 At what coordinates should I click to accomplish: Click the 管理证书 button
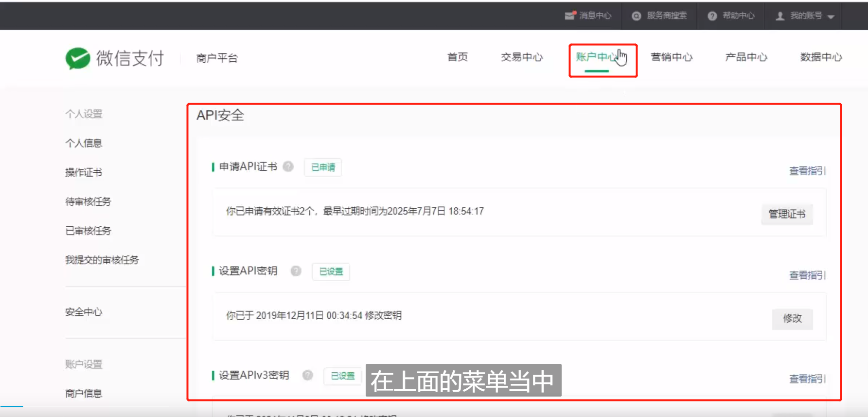787,214
